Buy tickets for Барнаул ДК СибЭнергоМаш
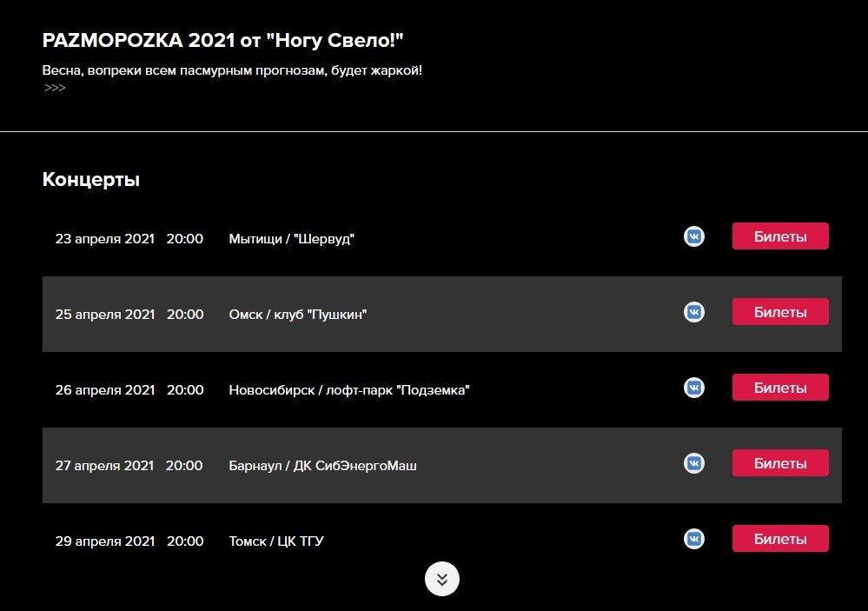Viewport: 868px width, 611px height. 779,463
